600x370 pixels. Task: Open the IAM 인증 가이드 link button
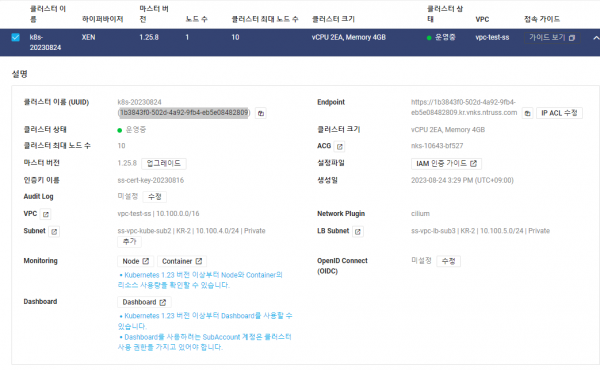pos(446,164)
